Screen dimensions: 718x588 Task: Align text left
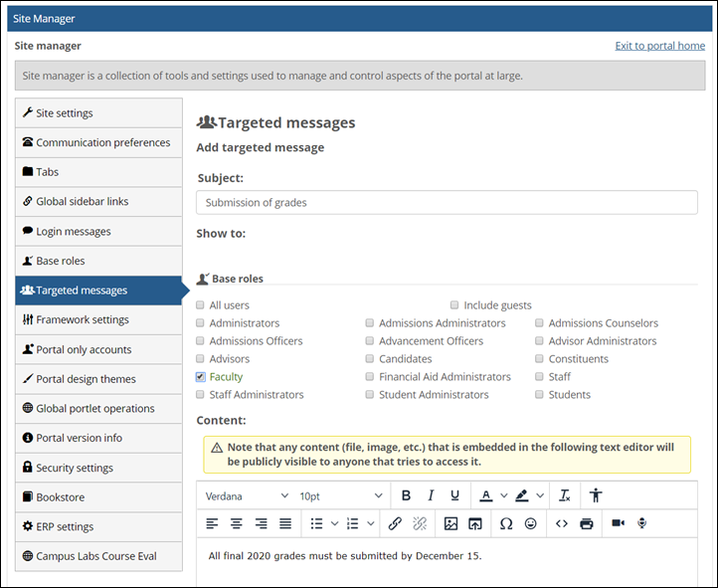point(212,523)
